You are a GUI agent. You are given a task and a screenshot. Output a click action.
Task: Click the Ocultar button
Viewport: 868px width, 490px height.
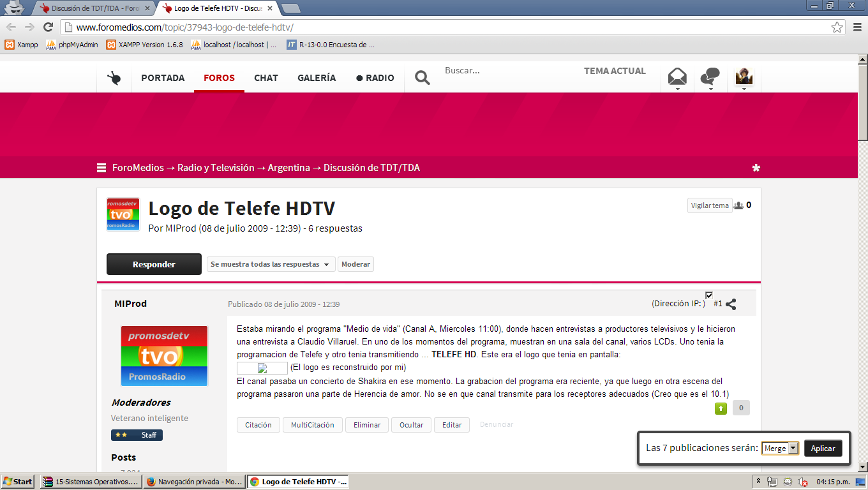(412, 425)
